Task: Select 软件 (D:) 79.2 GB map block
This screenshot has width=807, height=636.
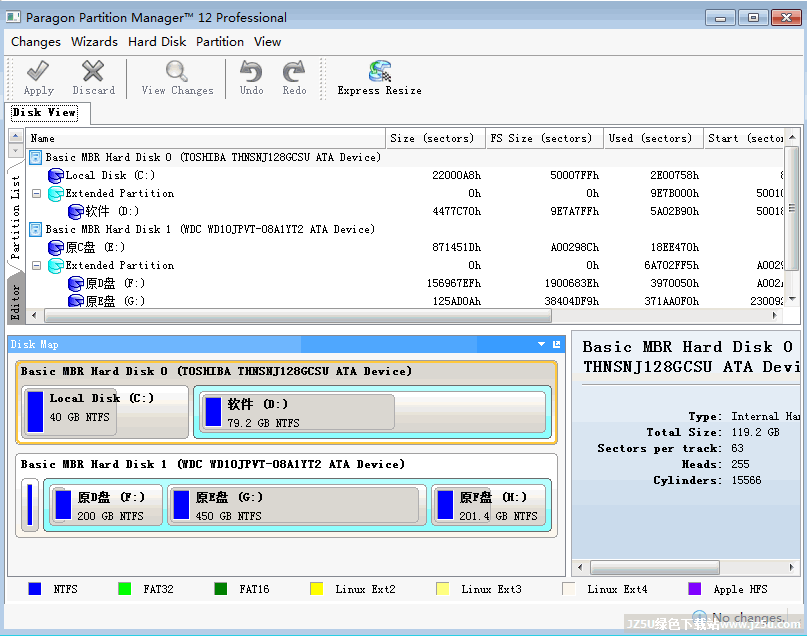Action: tap(372, 412)
